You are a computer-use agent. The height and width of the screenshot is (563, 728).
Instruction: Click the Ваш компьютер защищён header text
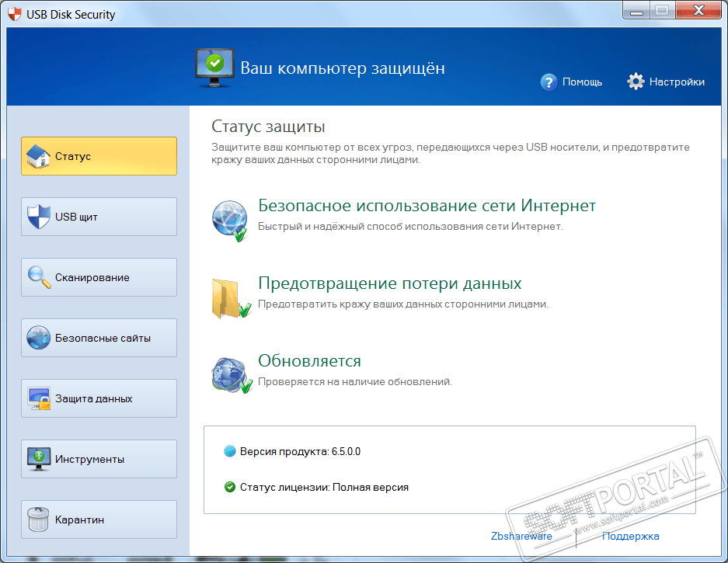[343, 68]
